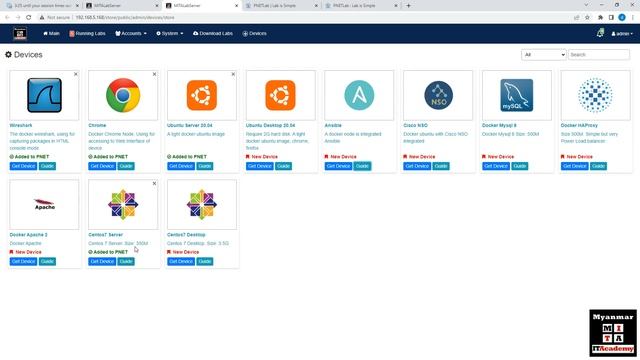Open Guide for Docker Apache 2
Screen dimensions: 640x360
[47, 262]
